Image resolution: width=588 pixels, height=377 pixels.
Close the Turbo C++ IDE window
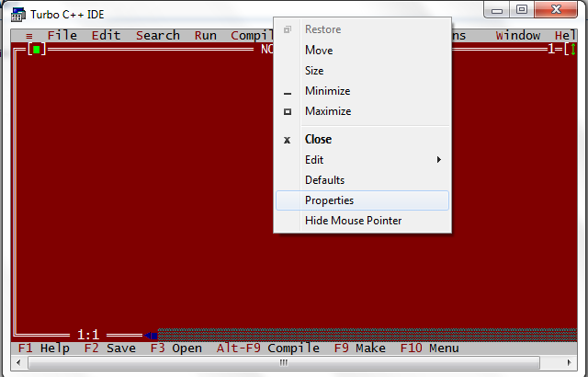tap(556, 10)
